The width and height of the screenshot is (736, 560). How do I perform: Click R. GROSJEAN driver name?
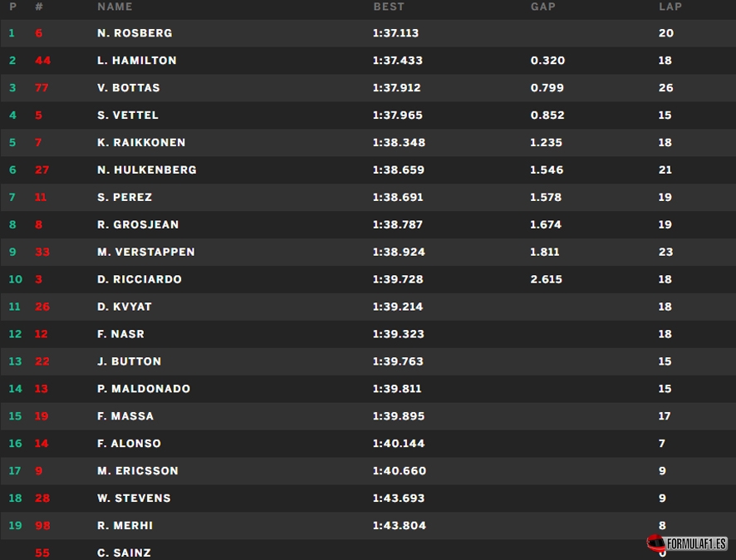(x=138, y=224)
